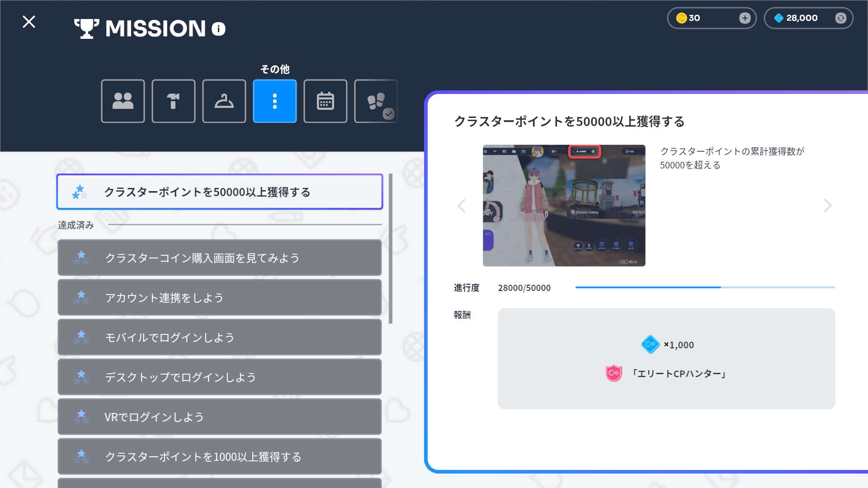Click the 報酬 label
This screenshot has height=488, width=868.
[x=462, y=315]
